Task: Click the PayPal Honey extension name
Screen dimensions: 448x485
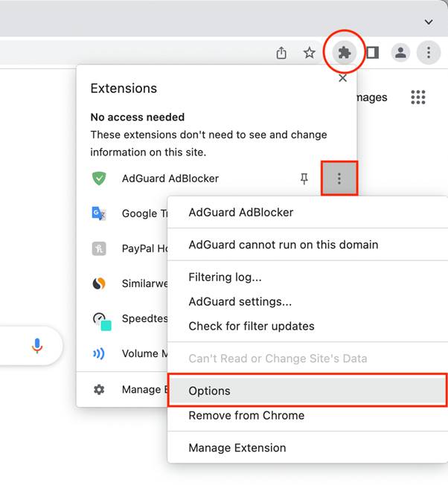Action: click(x=145, y=248)
